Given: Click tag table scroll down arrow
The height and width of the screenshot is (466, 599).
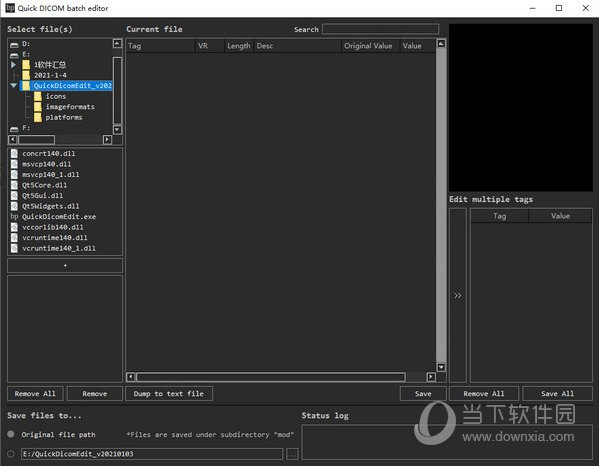Looking at the screenshot, I should point(441,367).
